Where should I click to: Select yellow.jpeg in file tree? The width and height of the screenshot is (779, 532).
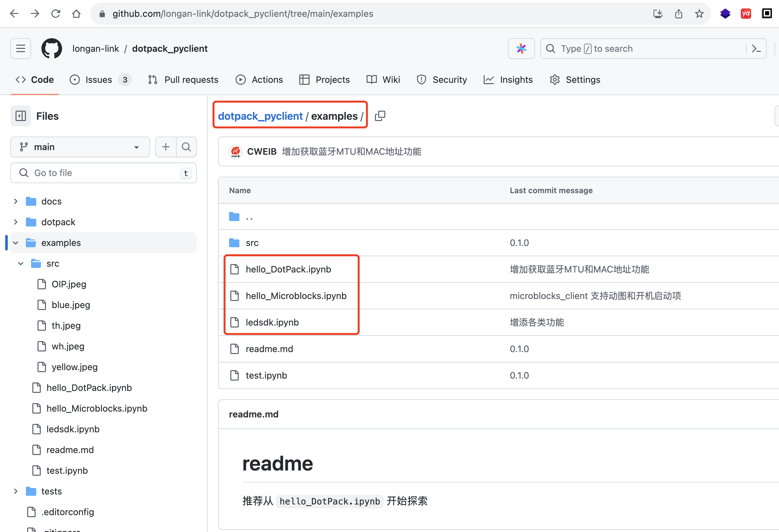[74, 367]
